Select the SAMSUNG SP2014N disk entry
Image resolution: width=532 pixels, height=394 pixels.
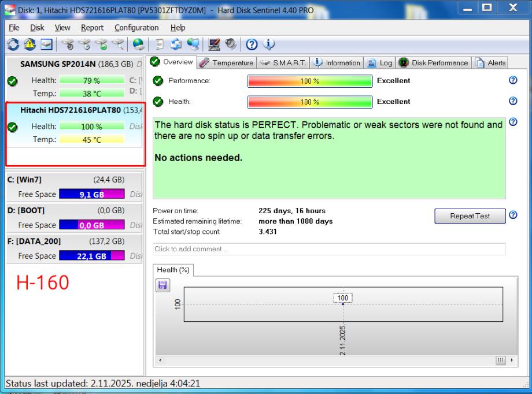pyautogui.click(x=74, y=79)
